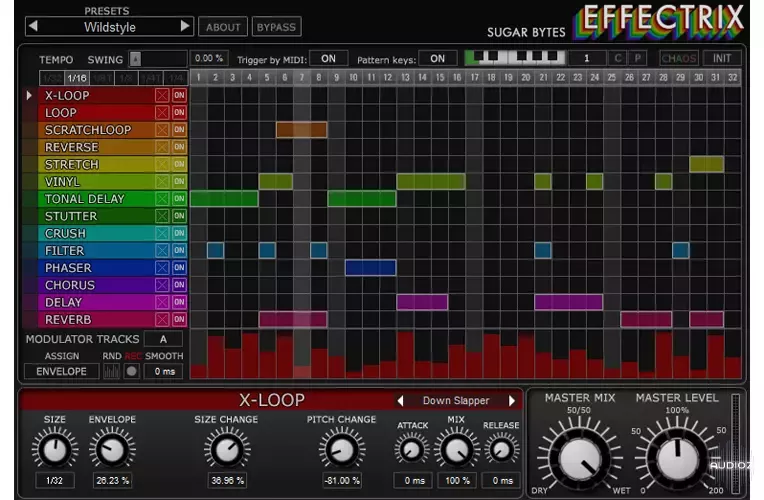Clear the CHORUS track with X icon
This screenshot has width=764, height=500.
click(162, 285)
